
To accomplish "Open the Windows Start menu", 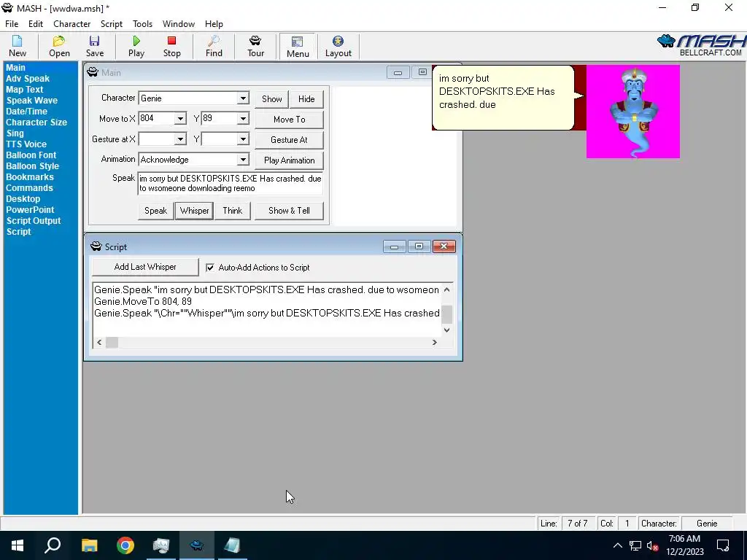I will [18, 545].
